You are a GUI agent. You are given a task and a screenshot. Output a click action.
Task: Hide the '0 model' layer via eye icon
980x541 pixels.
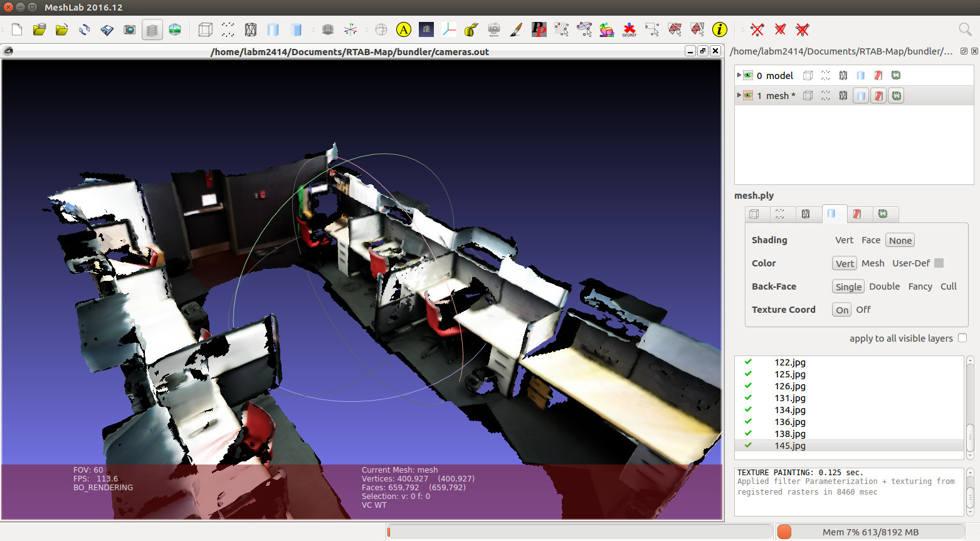748,75
